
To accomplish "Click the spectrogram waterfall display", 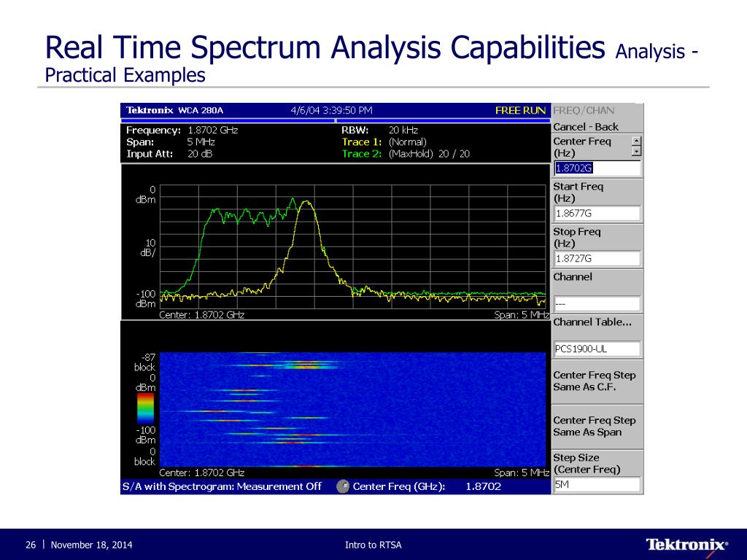I will [x=352, y=410].
